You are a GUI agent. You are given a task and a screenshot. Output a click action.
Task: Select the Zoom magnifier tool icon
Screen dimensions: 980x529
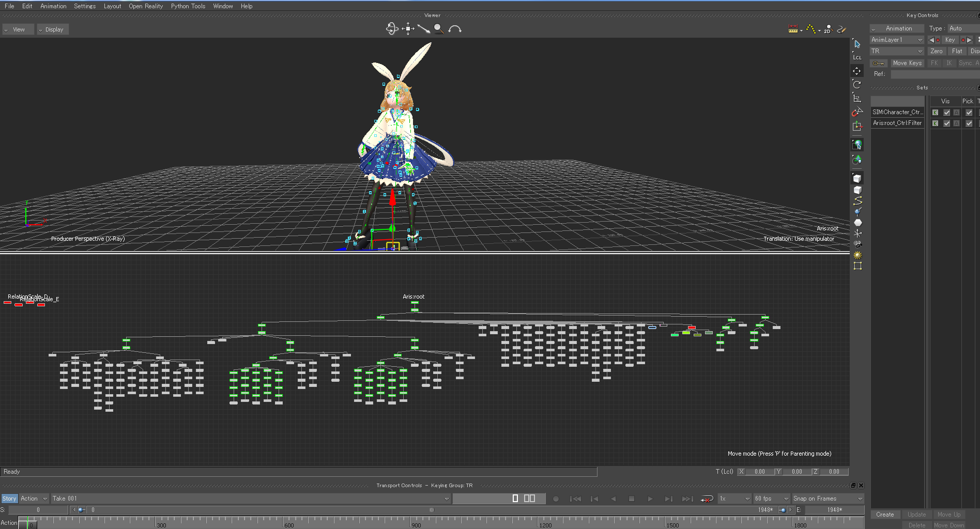pos(439,29)
